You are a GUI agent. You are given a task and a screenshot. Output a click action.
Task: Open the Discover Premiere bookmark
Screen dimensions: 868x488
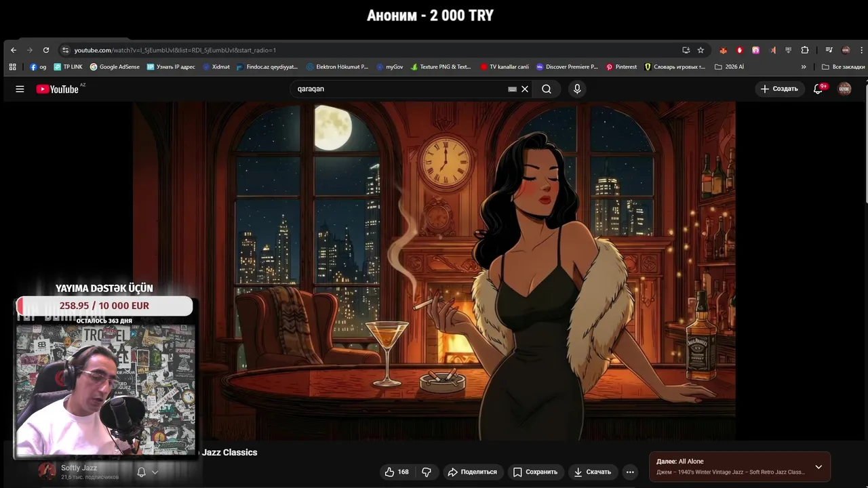click(x=567, y=67)
